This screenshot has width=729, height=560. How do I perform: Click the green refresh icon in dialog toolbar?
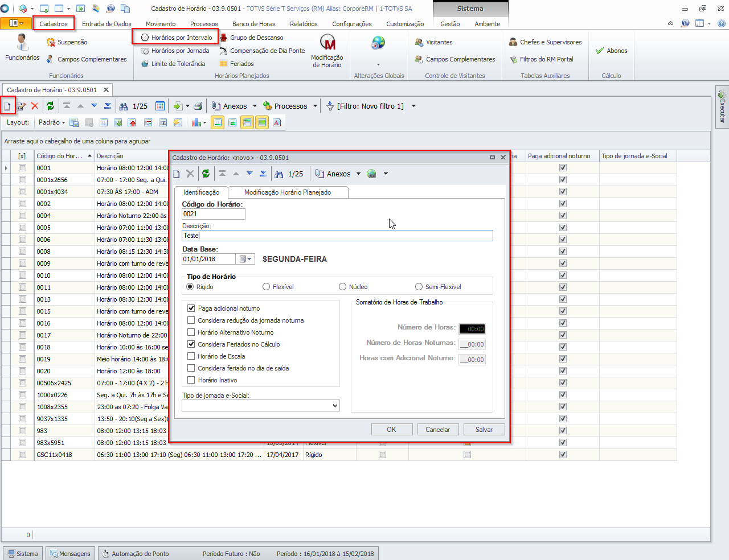click(206, 174)
